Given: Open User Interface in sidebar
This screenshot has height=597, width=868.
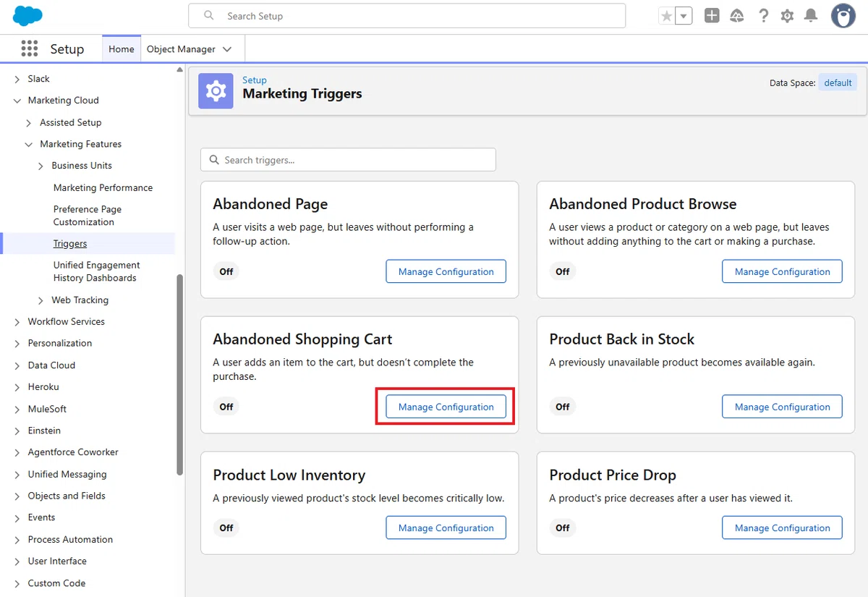Looking at the screenshot, I should pyautogui.click(x=57, y=561).
